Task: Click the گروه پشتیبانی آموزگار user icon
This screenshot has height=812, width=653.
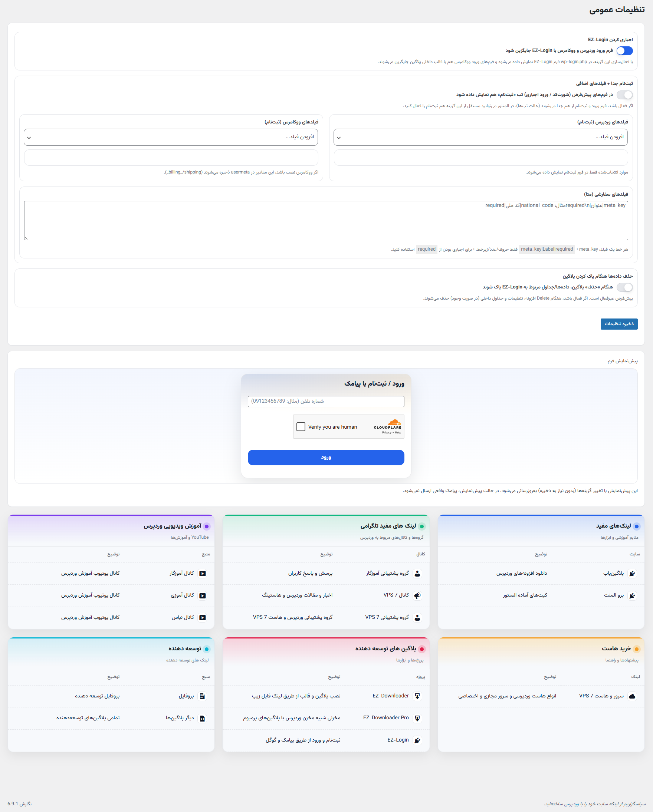Action: tap(417, 574)
